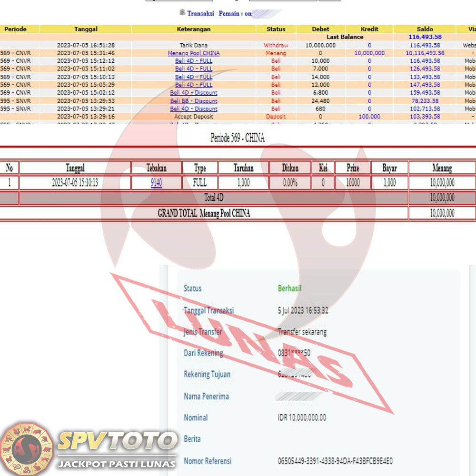Open Beli 4D - Discount entry from 15:02:12
This screenshot has height=476, width=476.
coord(194,93)
